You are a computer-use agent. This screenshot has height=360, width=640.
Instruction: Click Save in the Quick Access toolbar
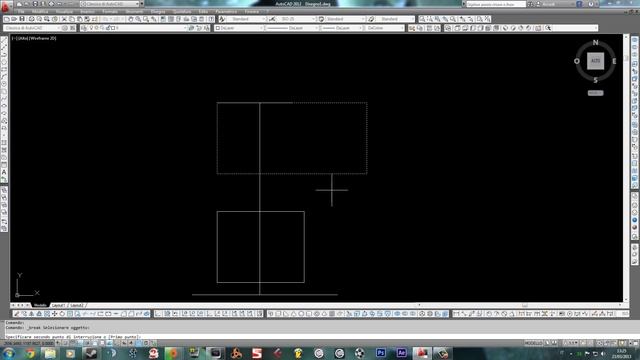(35, 4)
